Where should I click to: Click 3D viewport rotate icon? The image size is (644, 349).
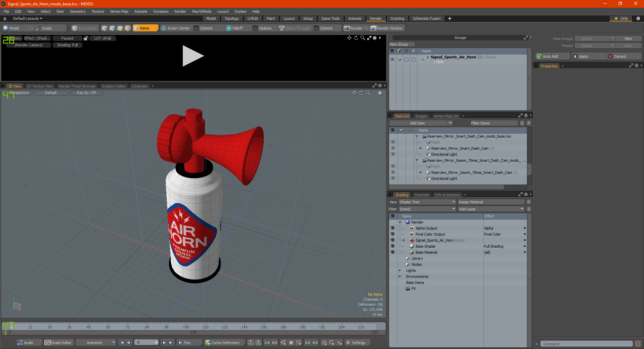coord(362,93)
